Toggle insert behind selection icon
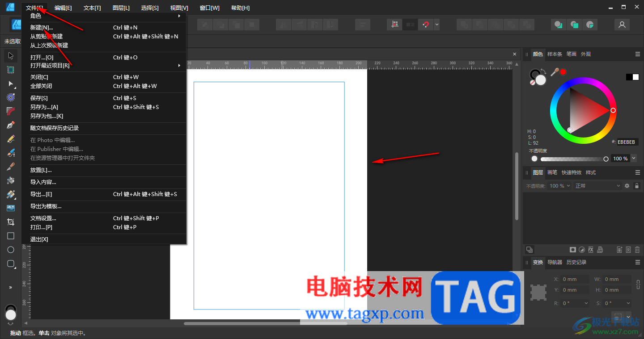The image size is (644, 339). tap(558, 25)
